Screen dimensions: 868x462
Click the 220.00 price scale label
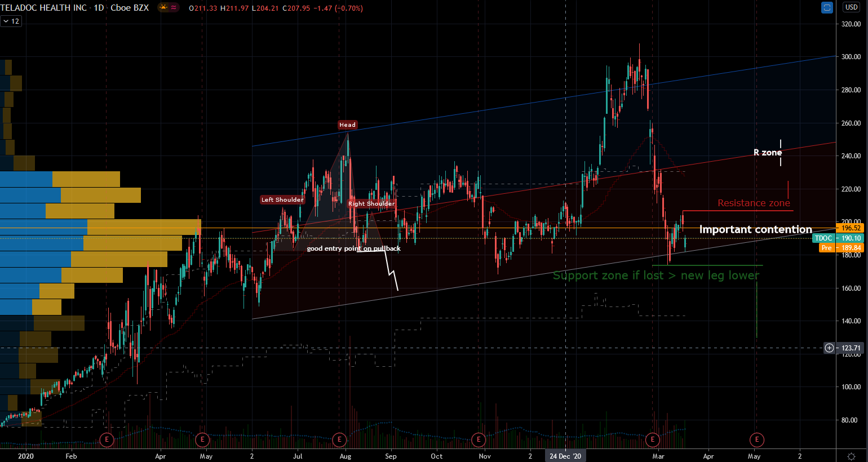click(x=851, y=189)
